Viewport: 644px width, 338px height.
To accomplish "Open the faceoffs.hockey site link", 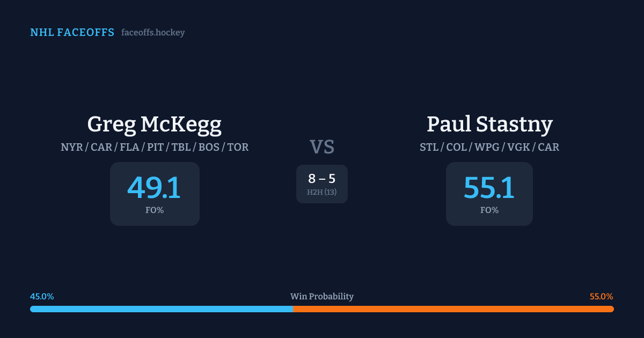I will [153, 33].
